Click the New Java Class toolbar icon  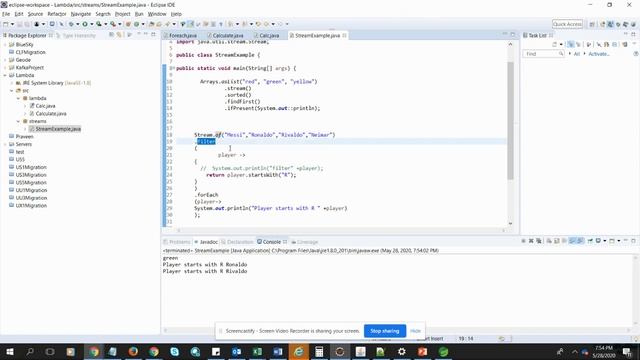pyautogui.click(x=136, y=24)
